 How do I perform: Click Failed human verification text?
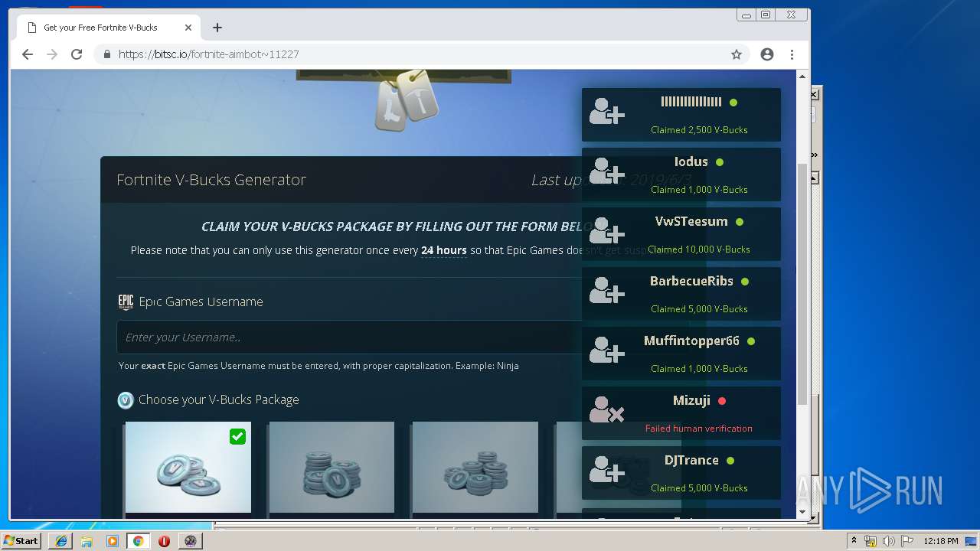(698, 429)
